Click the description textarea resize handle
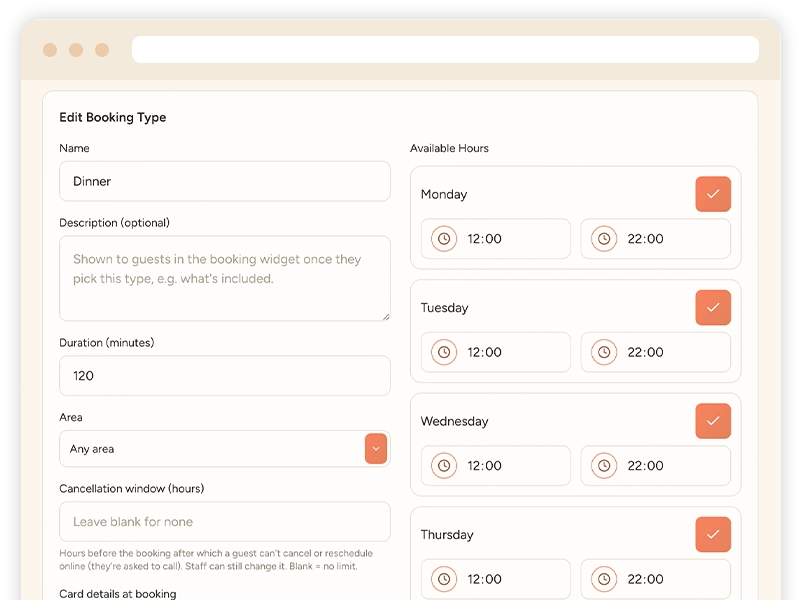Screen dimensions: 800x600 [386, 317]
